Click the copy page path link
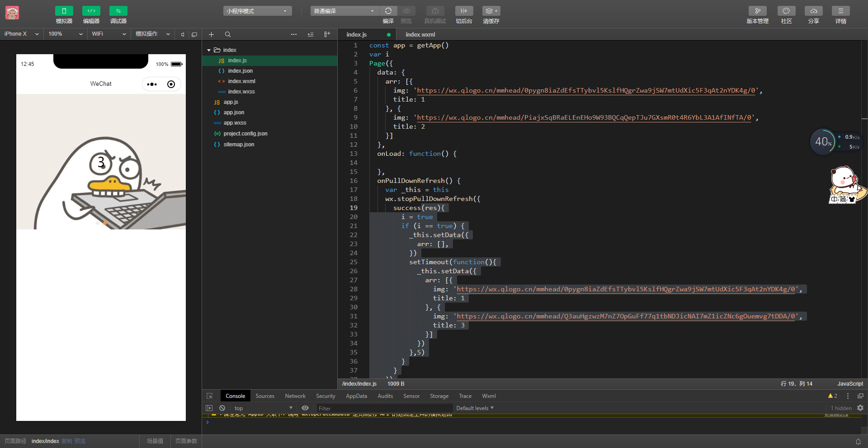The width and height of the screenshot is (868, 448). tap(66, 441)
